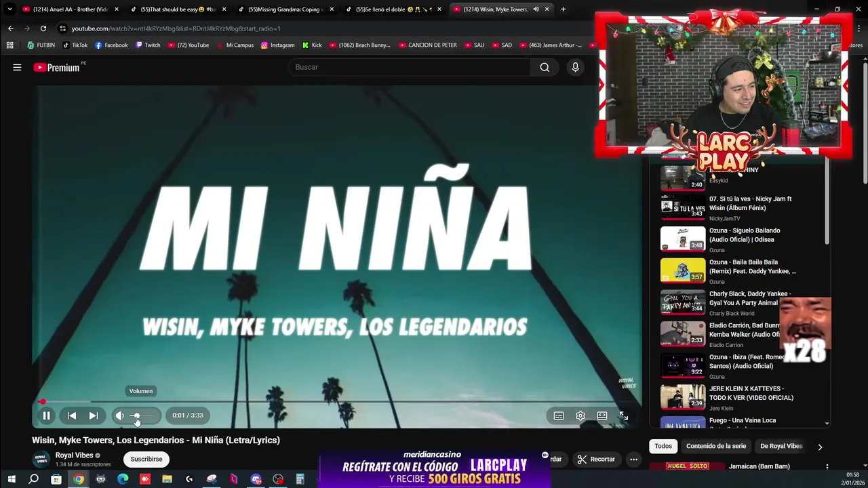Toggle subtitles in the video player
The height and width of the screenshot is (488, 868).
pyautogui.click(x=559, y=415)
